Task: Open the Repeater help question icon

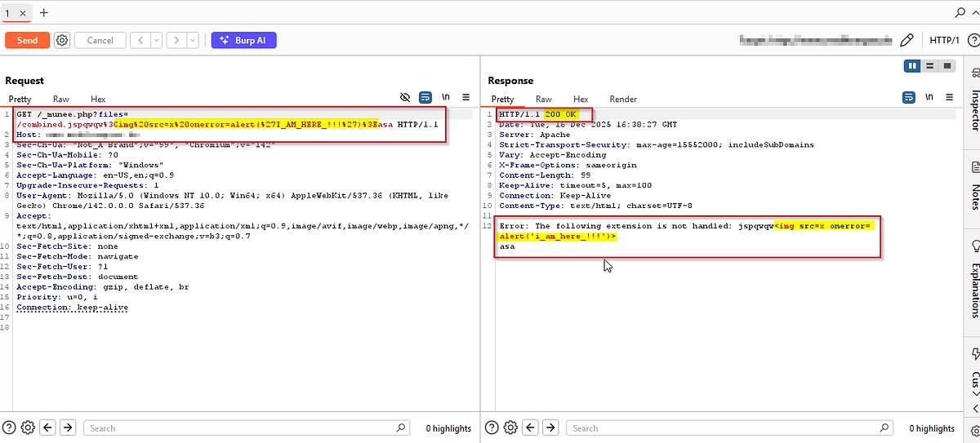Action: [x=973, y=40]
